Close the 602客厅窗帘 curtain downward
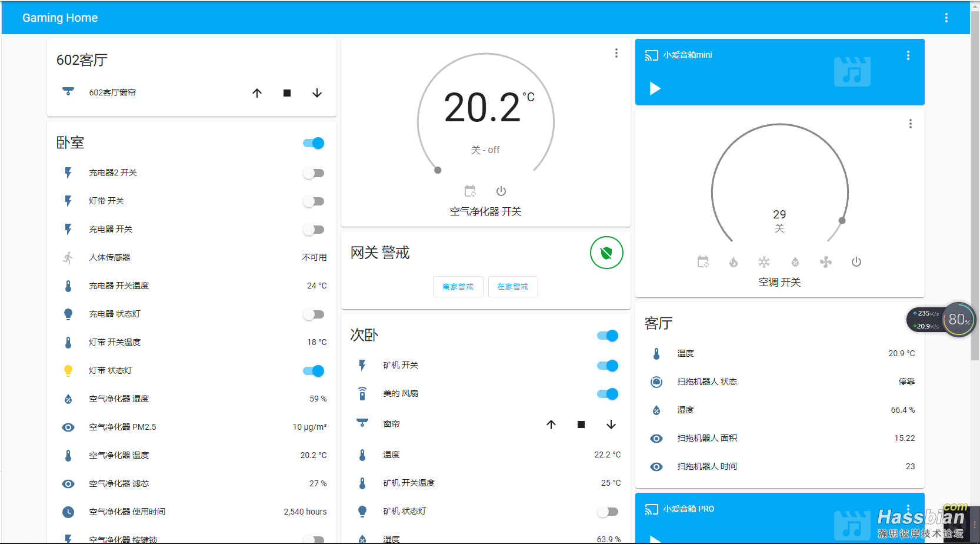Image resolution: width=980 pixels, height=544 pixels. (317, 93)
